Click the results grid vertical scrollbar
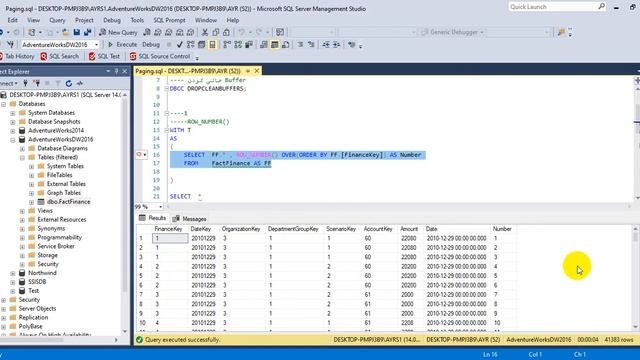Image resolution: width=640 pixels, height=360 pixels. [x=636, y=278]
